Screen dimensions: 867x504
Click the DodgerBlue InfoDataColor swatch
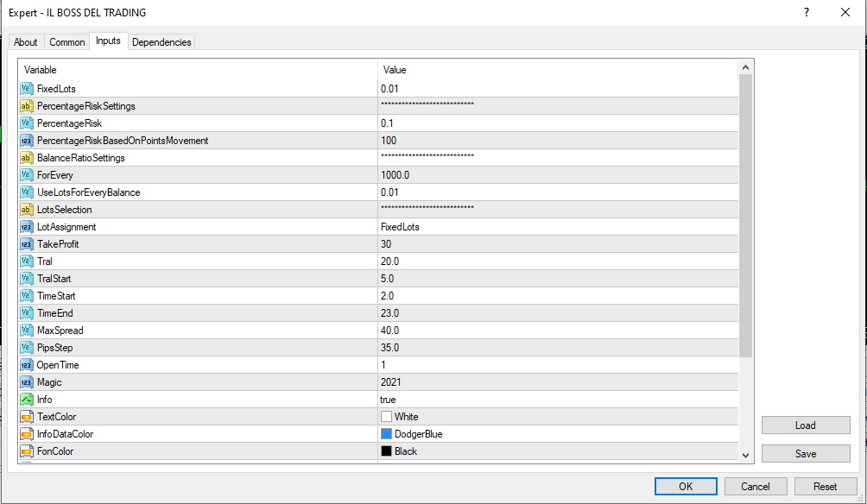click(x=386, y=434)
